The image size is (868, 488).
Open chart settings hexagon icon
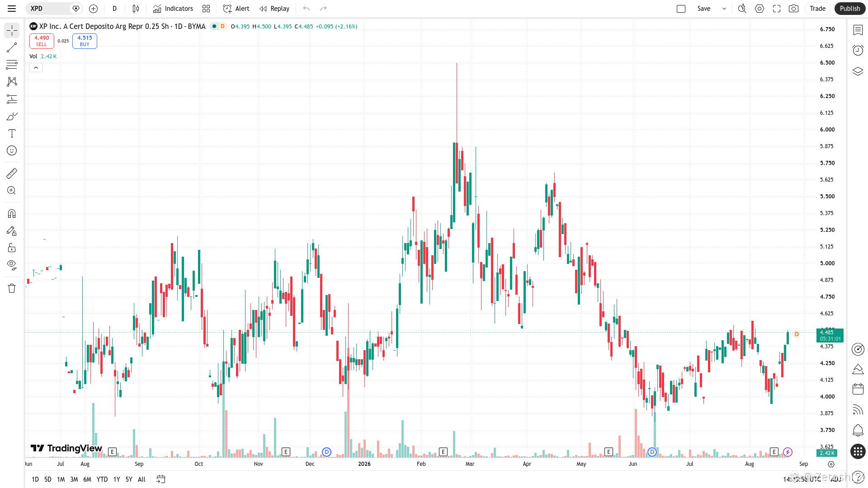(x=759, y=9)
